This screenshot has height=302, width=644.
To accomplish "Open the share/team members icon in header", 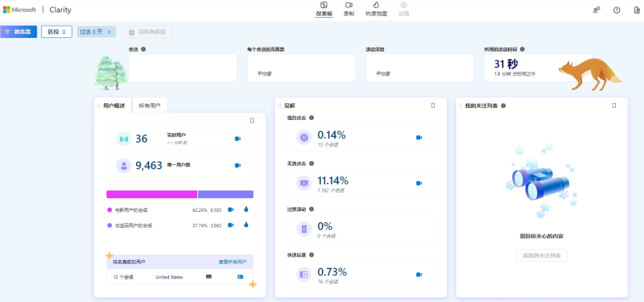I will click(x=597, y=10).
